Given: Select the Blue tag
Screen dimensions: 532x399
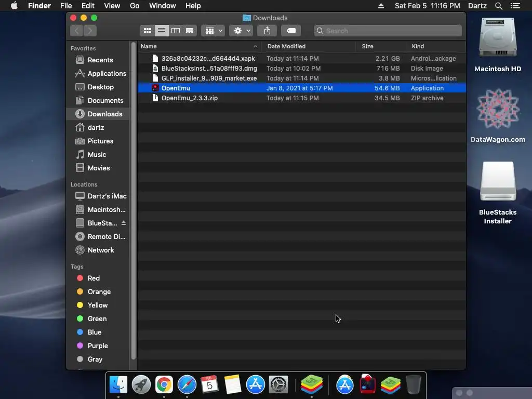Looking at the screenshot, I should point(98,332).
